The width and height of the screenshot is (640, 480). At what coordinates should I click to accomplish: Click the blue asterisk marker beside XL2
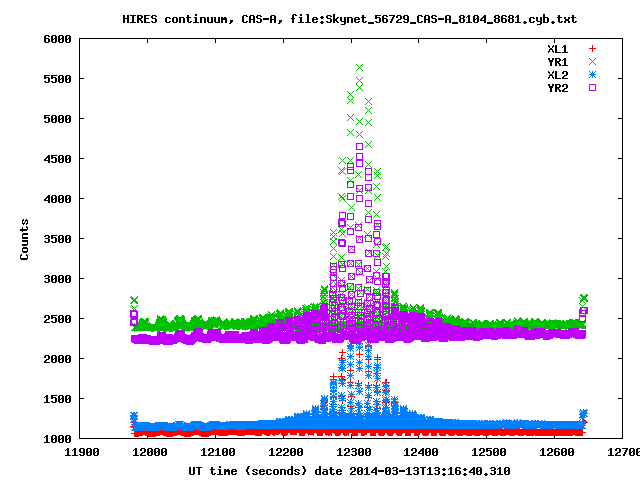point(592,75)
